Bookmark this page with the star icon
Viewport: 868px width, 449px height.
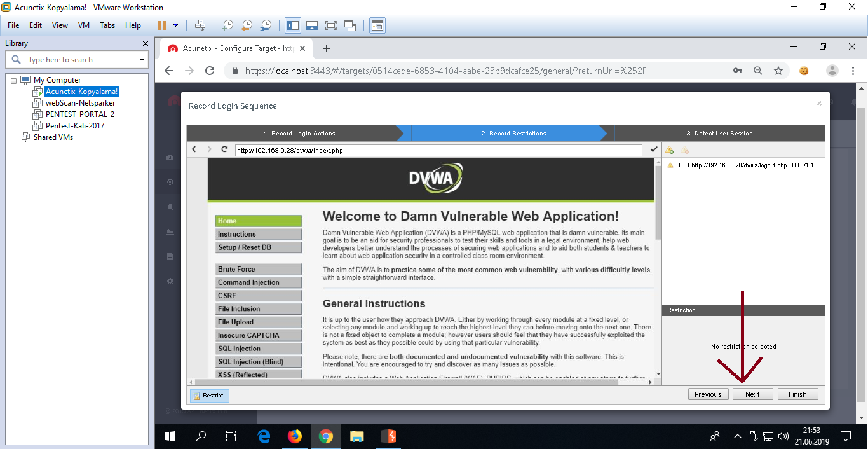tap(778, 71)
